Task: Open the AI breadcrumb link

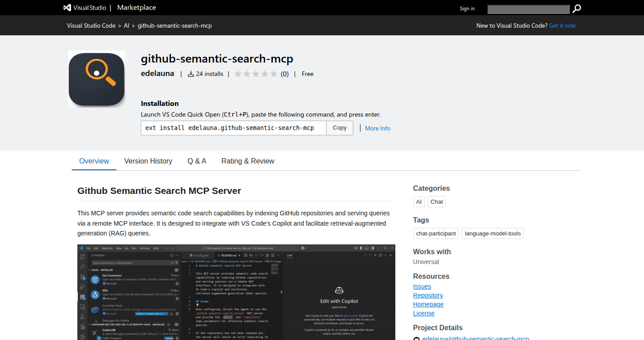Action: (x=127, y=26)
